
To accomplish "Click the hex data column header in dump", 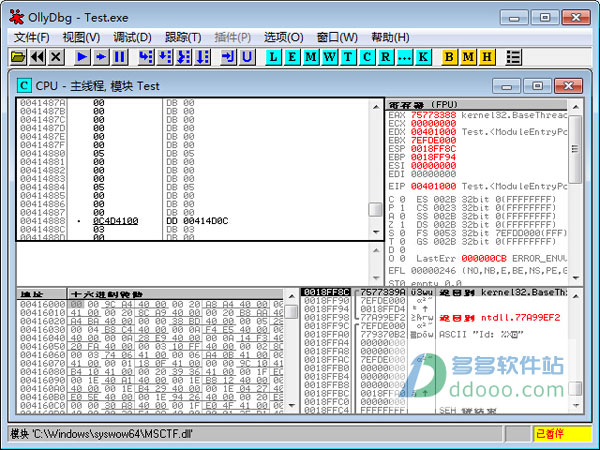I will (175, 294).
